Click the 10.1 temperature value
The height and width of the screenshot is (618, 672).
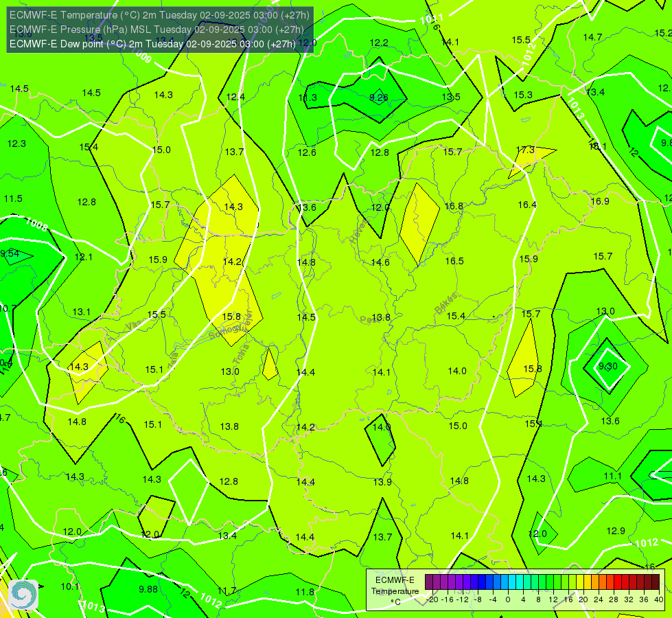(x=70, y=586)
